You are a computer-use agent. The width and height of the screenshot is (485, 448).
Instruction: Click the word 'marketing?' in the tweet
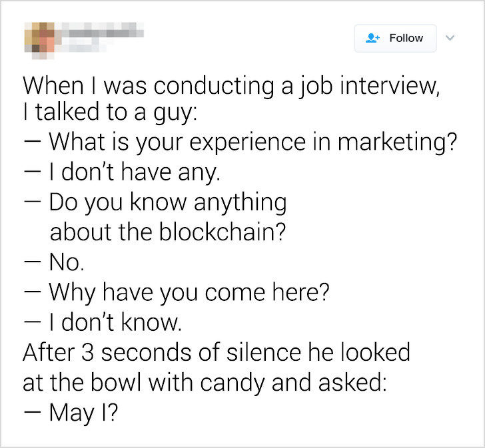[x=397, y=142]
